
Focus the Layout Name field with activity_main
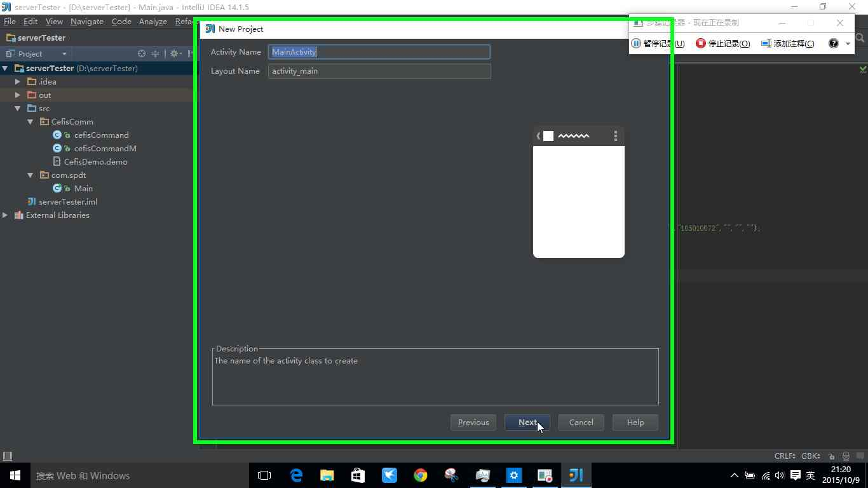point(379,71)
